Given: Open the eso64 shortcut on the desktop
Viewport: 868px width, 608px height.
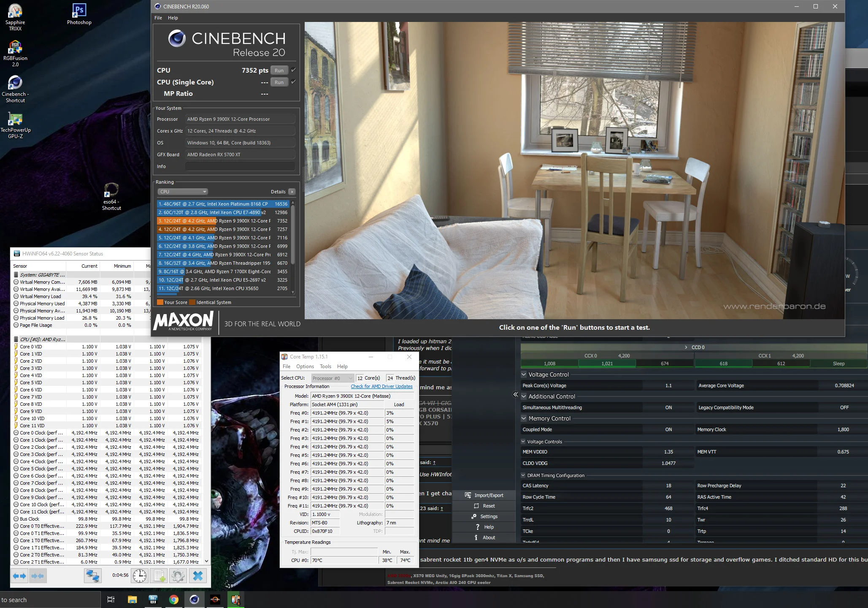Looking at the screenshot, I should pos(111,197).
